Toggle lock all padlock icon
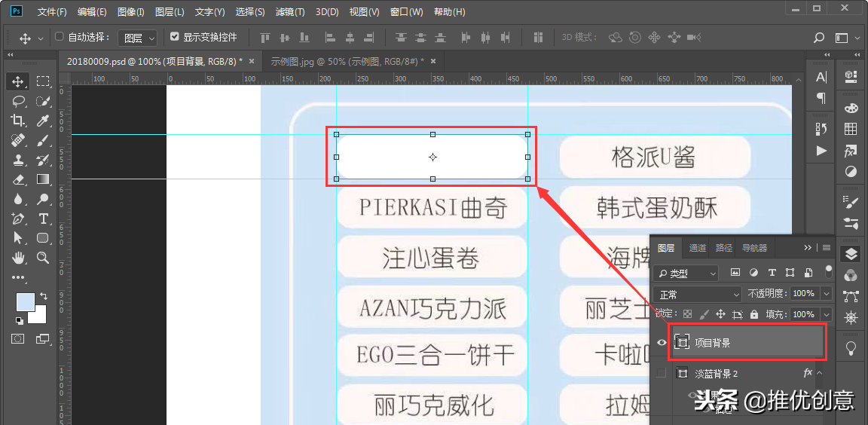Viewport: 868px width, 425px height. coord(754,314)
